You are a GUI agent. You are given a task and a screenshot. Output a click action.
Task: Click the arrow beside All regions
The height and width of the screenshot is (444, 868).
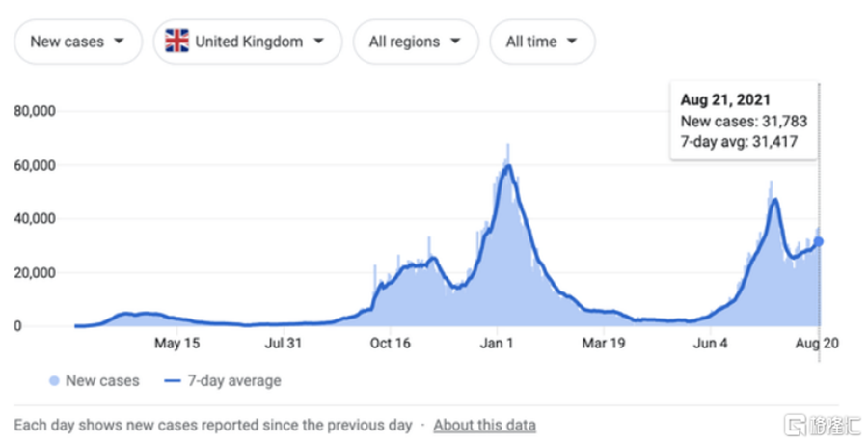coord(456,42)
